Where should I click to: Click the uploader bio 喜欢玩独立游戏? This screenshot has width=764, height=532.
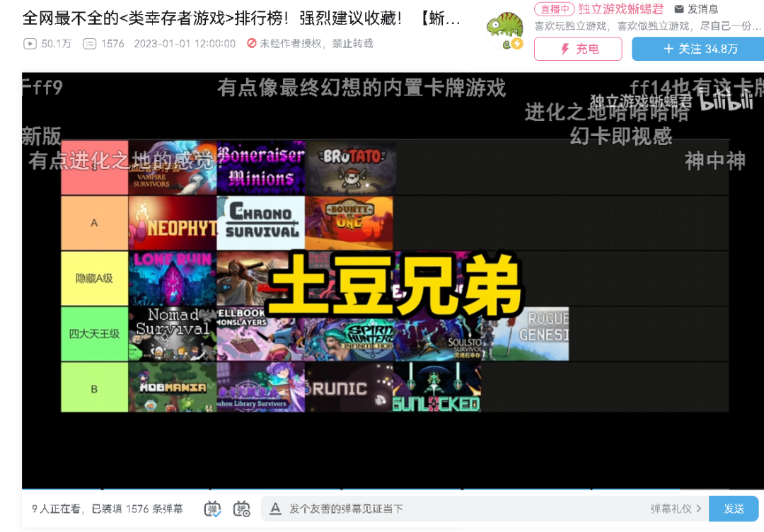647,25
